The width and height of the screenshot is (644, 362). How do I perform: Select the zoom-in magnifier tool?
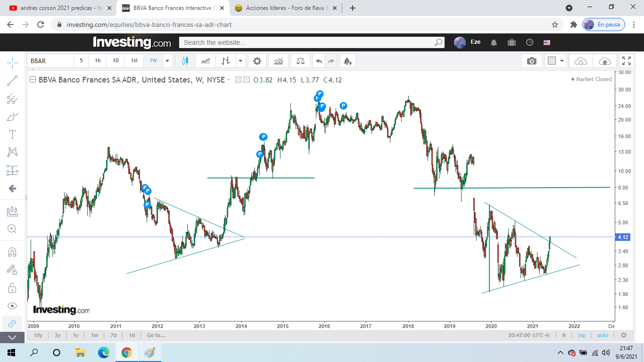point(12,229)
